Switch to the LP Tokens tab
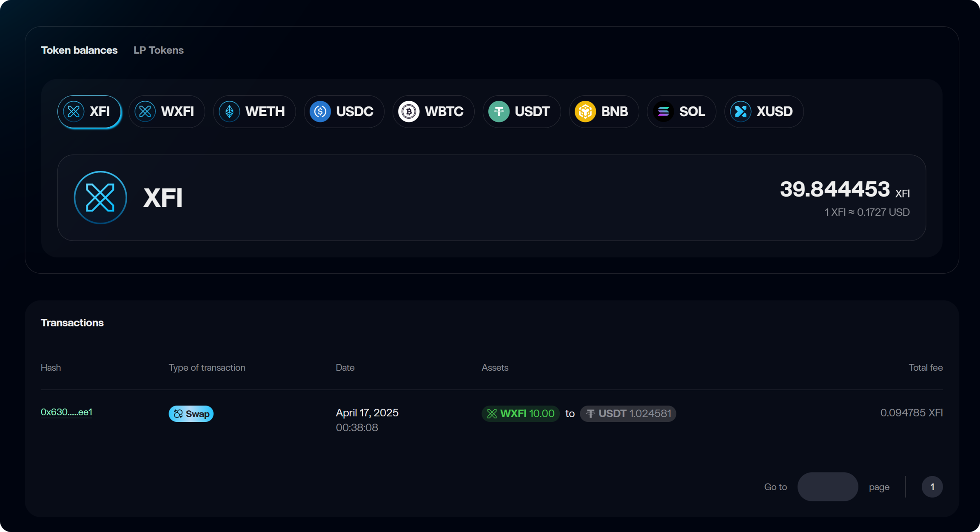 [159, 50]
